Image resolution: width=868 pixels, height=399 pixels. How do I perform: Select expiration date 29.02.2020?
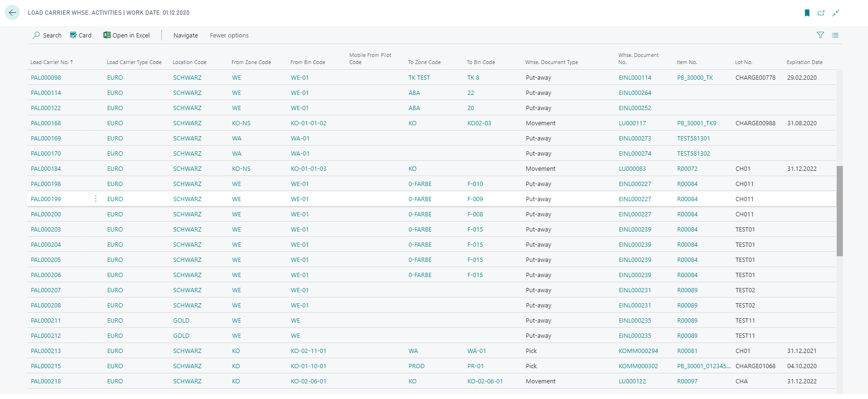pyautogui.click(x=802, y=77)
